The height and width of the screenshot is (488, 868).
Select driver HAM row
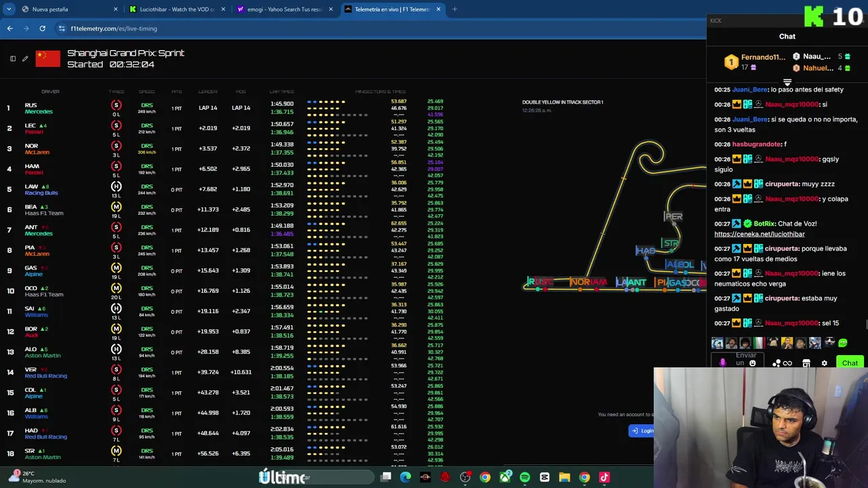[x=224, y=169]
